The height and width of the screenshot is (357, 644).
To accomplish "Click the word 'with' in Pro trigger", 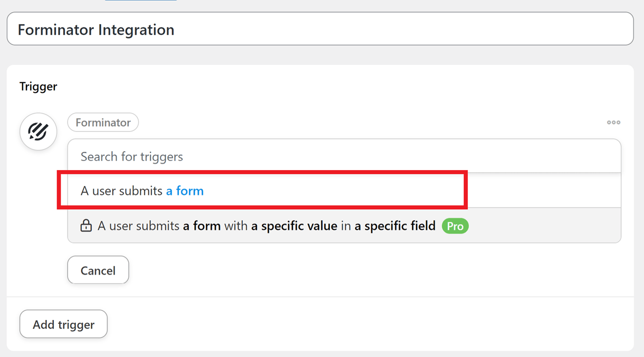I will pos(236,226).
